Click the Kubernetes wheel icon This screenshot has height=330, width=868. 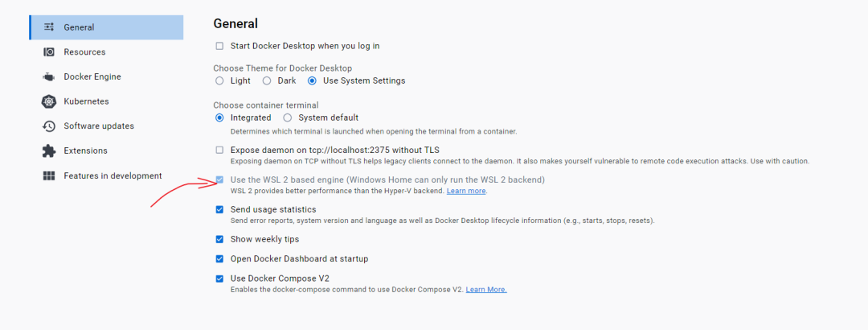pos(49,101)
